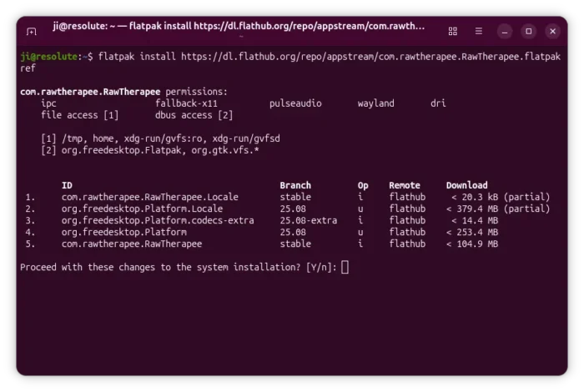This screenshot has width=584, height=392.
Task: Click org.freedesktop.Platform ID in row 4
Action: tap(124, 233)
